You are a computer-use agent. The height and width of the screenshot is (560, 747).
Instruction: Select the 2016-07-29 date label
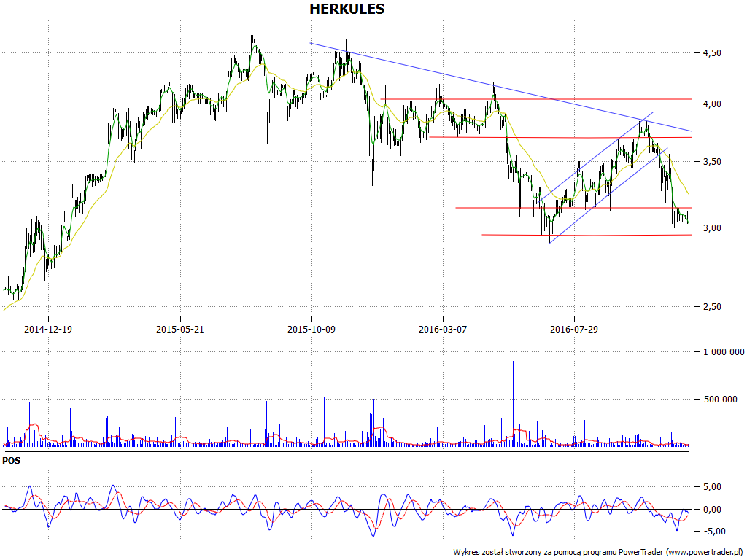pos(574,329)
